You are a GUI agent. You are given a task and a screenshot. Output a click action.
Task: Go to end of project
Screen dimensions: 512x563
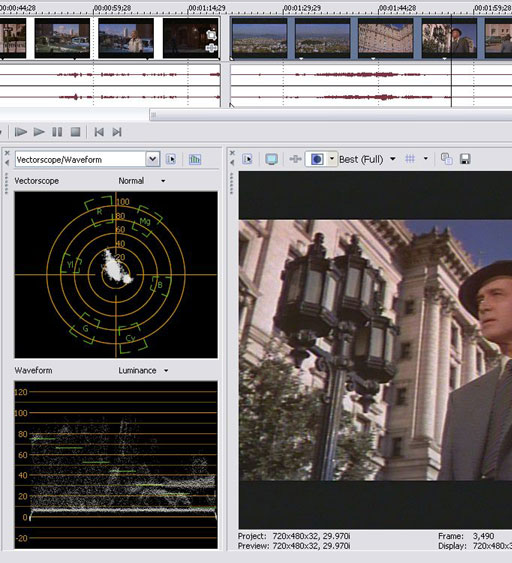click(x=117, y=132)
